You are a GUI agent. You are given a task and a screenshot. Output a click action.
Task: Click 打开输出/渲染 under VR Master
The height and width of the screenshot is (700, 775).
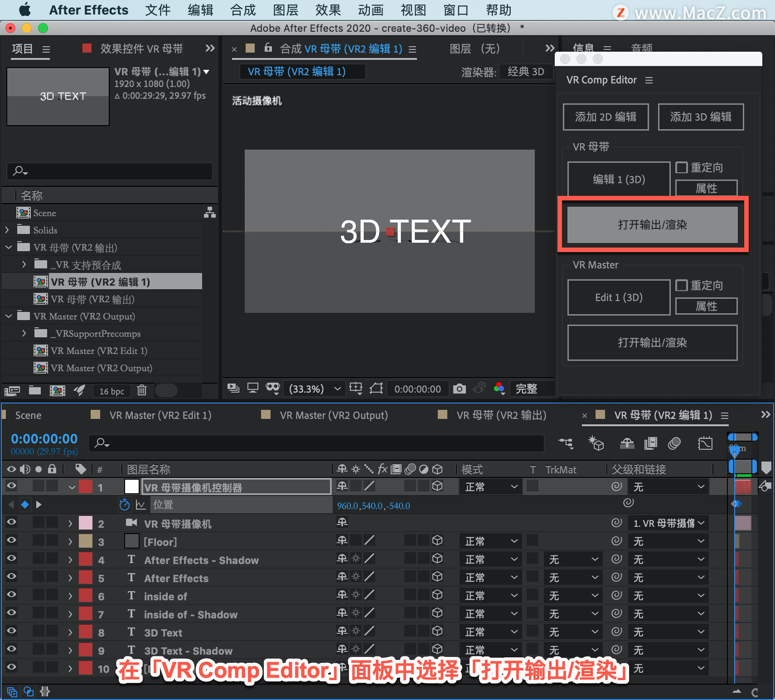click(653, 343)
